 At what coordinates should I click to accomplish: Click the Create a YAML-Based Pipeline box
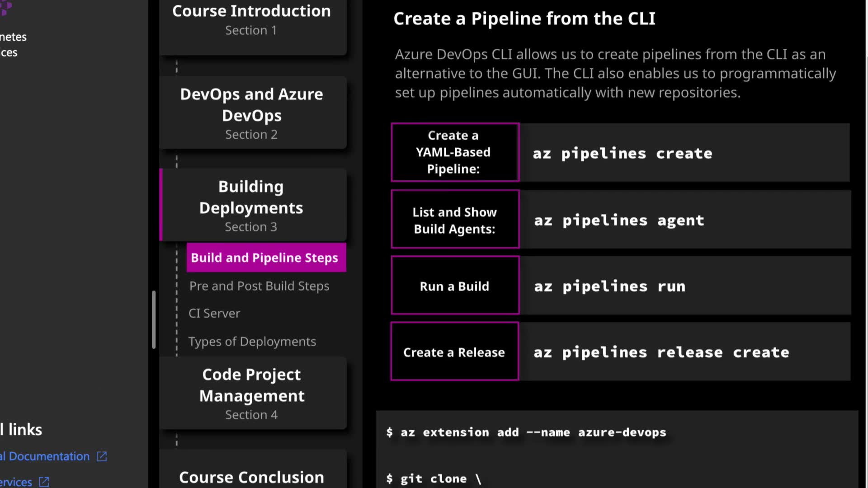(x=454, y=152)
